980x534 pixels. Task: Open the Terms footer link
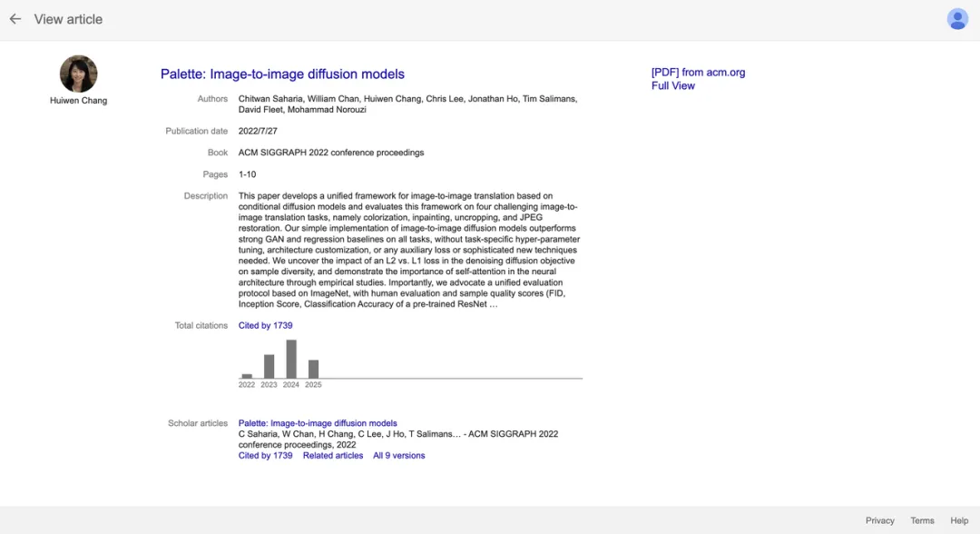click(922, 520)
